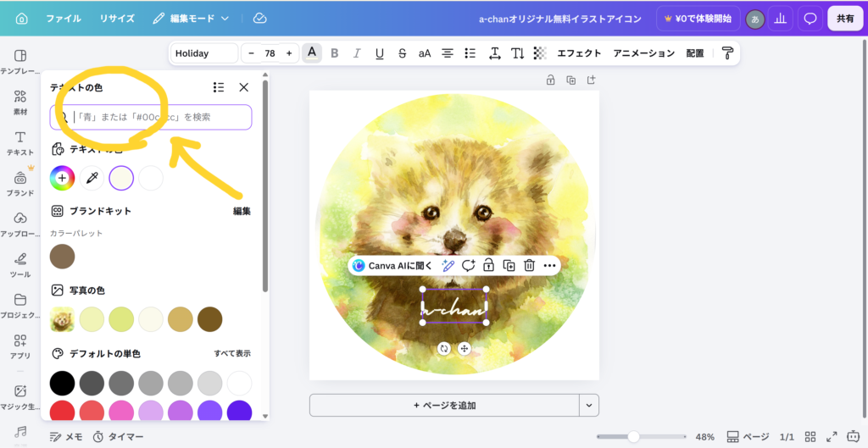
Task: Open comments speech bubble icon
Action: point(810,19)
